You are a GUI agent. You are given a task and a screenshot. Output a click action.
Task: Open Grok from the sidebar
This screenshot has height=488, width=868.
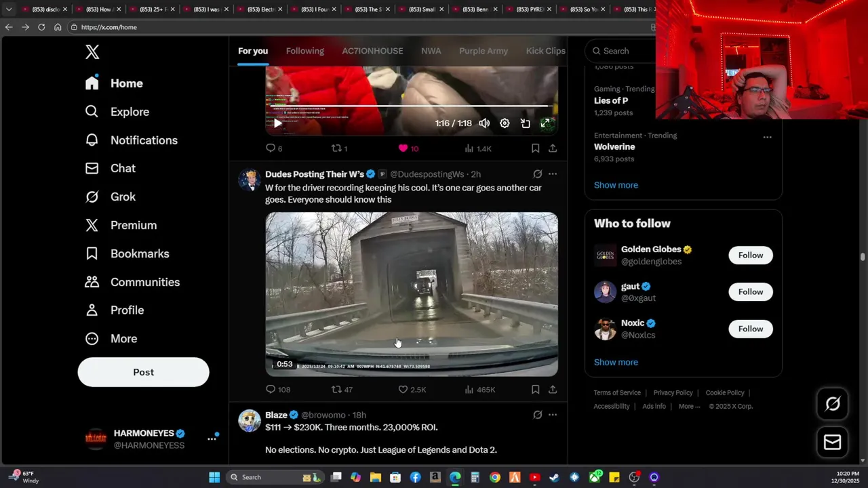pos(110,197)
